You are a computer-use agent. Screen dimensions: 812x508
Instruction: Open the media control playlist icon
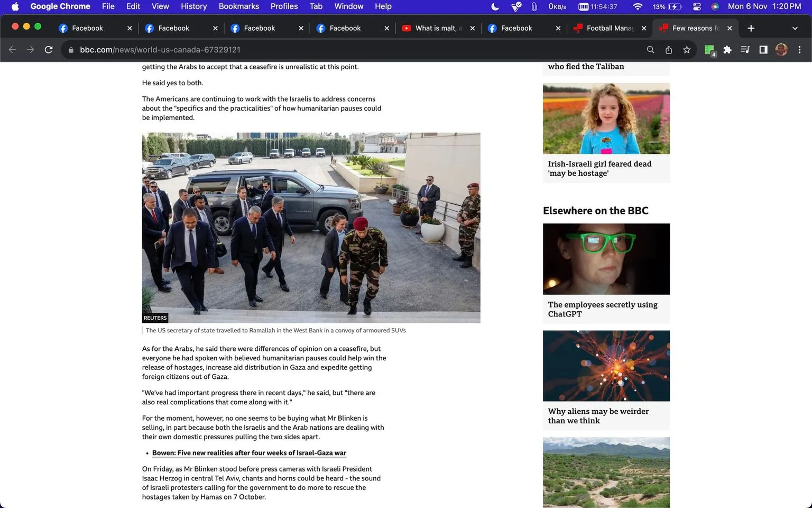click(745, 50)
